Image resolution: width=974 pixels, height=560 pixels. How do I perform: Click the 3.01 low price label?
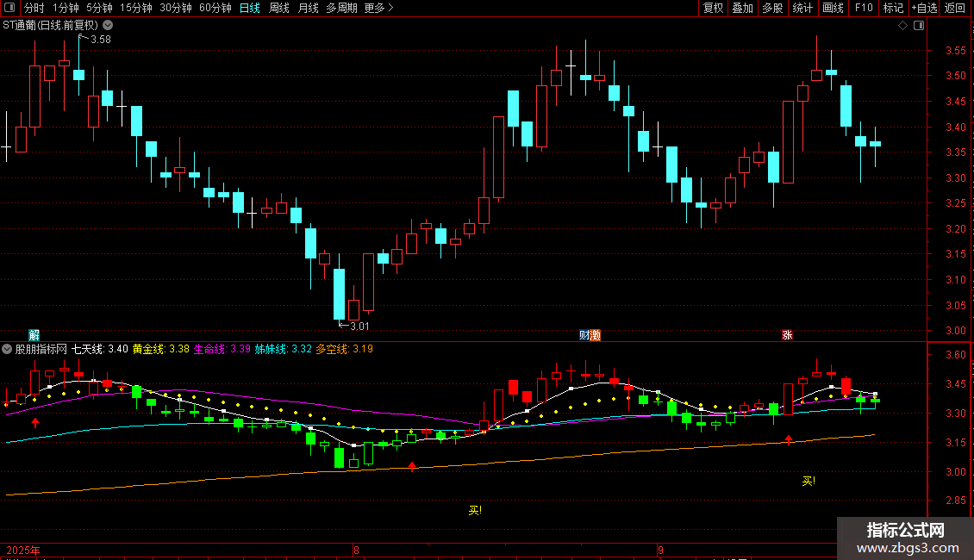point(359,327)
